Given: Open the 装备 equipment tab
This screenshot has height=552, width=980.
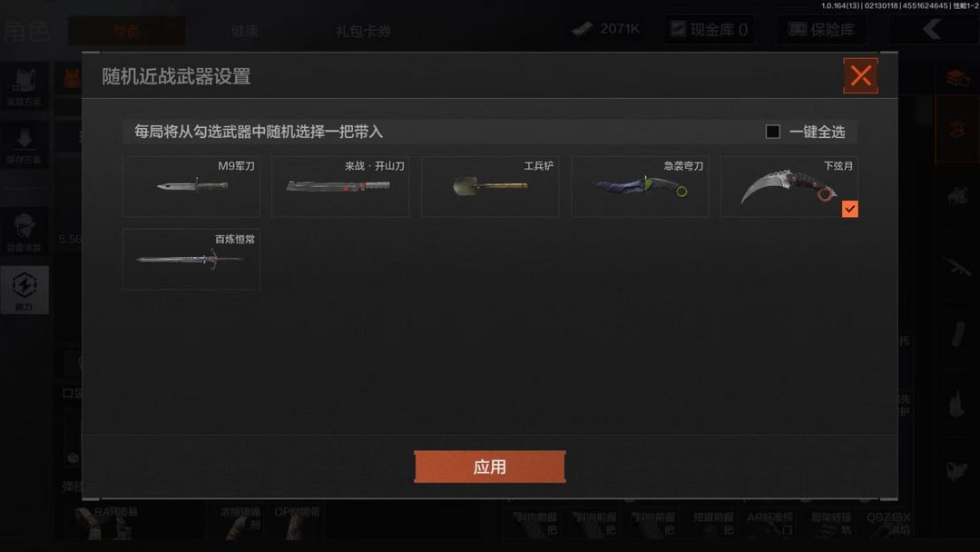Looking at the screenshot, I should [126, 31].
